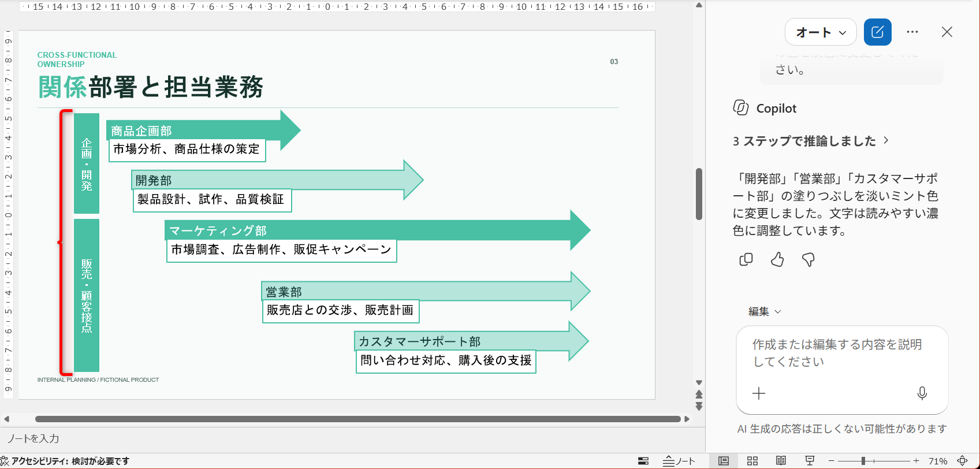
Task: Click the horizontal scrollbar thumb
Action: click(358, 419)
